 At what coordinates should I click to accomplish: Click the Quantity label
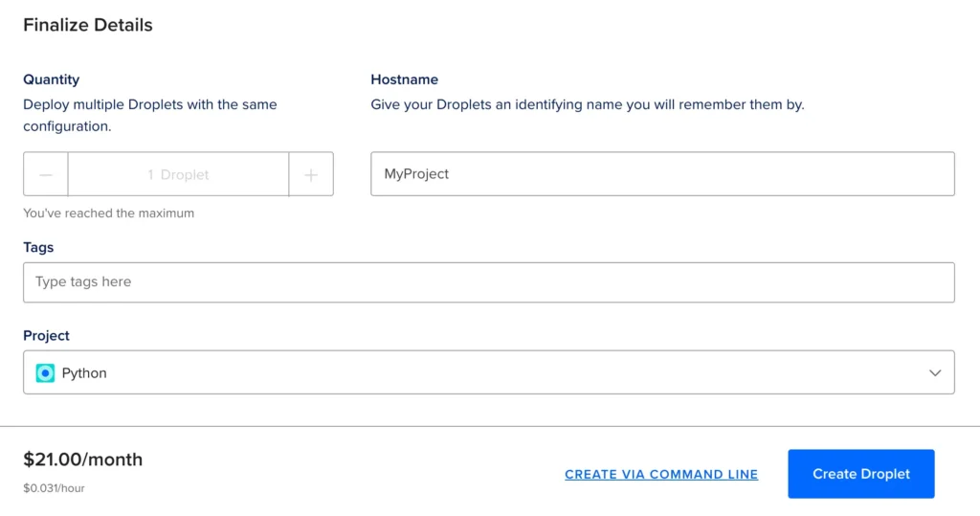click(x=52, y=79)
